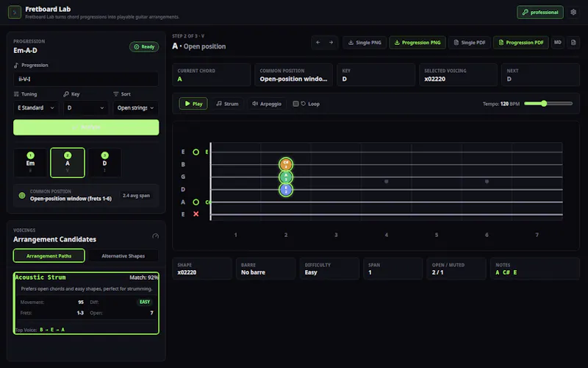The height and width of the screenshot is (368, 588).
Task: Click the Selected Voicing x02220 card
Action: pyautogui.click(x=458, y=75)
